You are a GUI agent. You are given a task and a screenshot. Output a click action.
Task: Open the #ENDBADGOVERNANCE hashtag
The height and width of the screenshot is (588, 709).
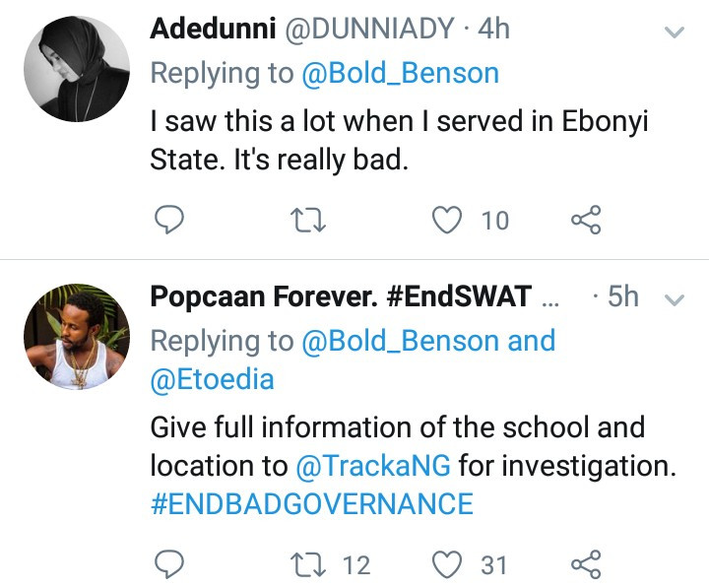point(311,504)
